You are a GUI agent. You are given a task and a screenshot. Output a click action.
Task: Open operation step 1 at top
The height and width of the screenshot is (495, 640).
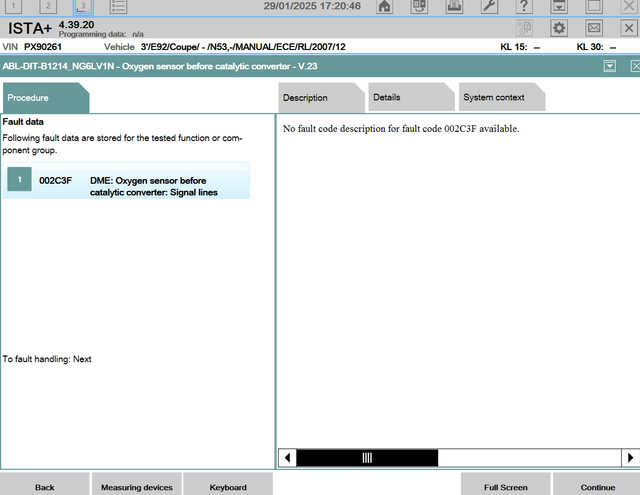click(13, 6)
